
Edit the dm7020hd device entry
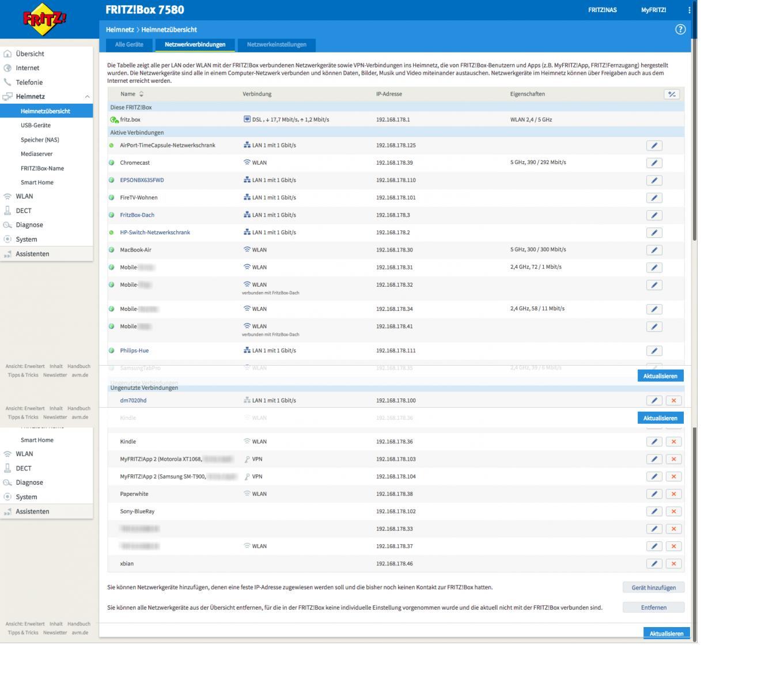654,401
